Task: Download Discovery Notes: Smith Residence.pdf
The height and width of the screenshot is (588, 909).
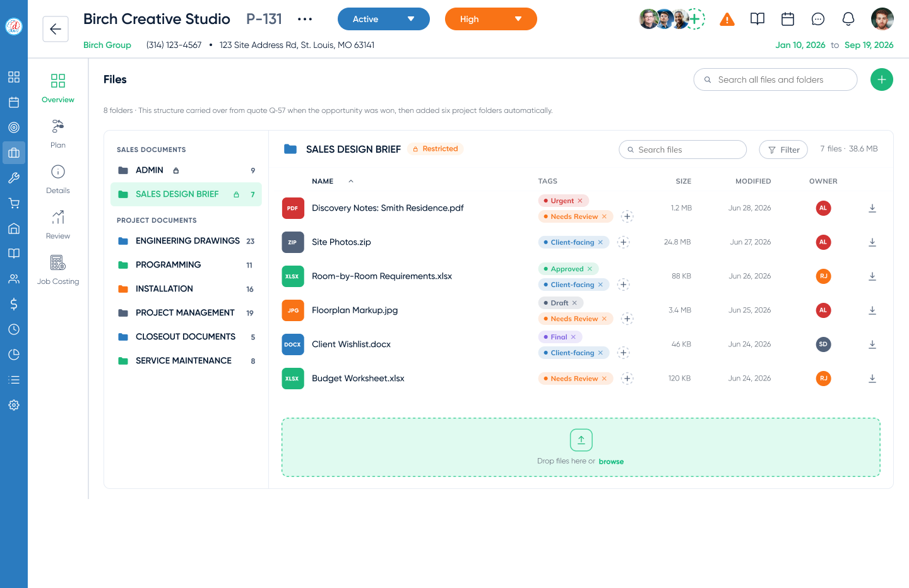Action: pyautogui.click(x=872, y=208)
